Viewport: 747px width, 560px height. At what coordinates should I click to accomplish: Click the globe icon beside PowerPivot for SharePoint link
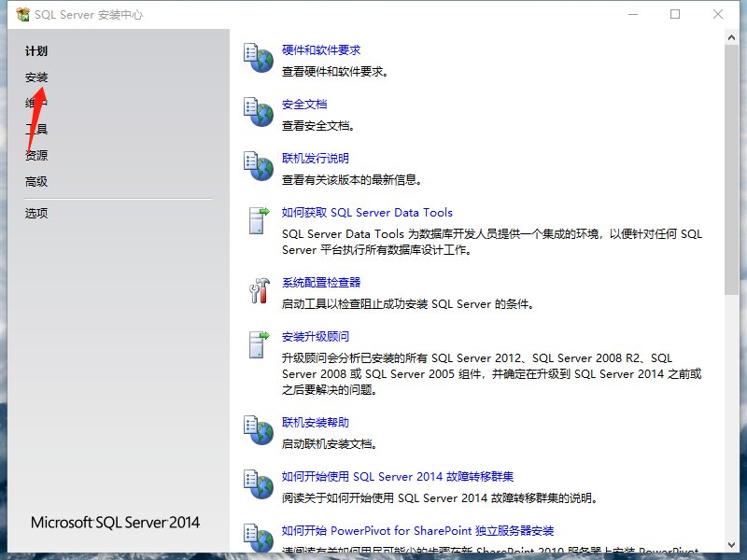click(x=259, y=538)
